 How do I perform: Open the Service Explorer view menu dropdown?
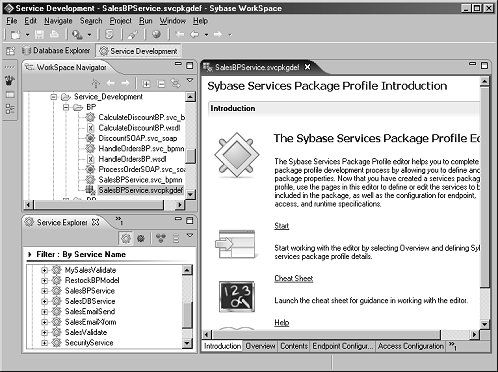pyautogui.click(x=190, y=235)
